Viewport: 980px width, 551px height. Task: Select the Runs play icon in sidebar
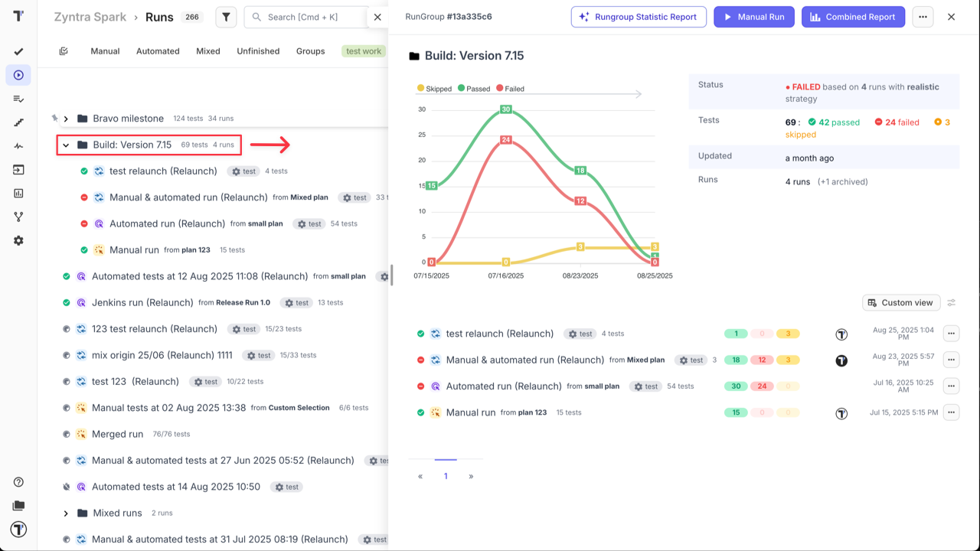[x=18, y=75]
